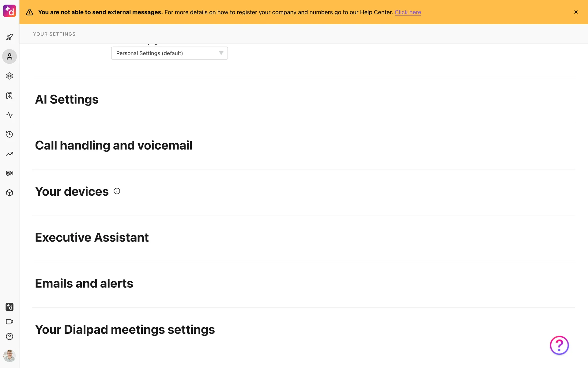Viewport: 588px width, 368px height.
Task: Expand Call handling and voicemail section
Action: point(114,146)
